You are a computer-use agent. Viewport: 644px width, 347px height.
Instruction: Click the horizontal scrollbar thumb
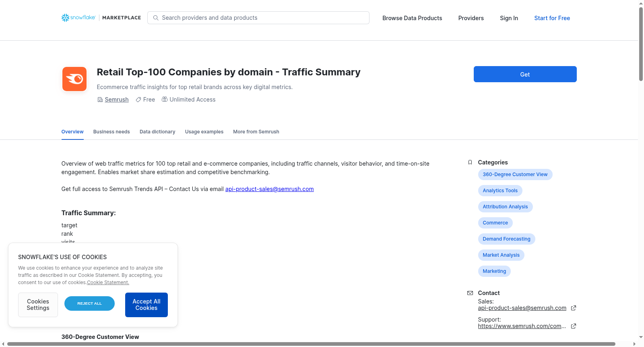pyautogui.click(x=311, y=344)
